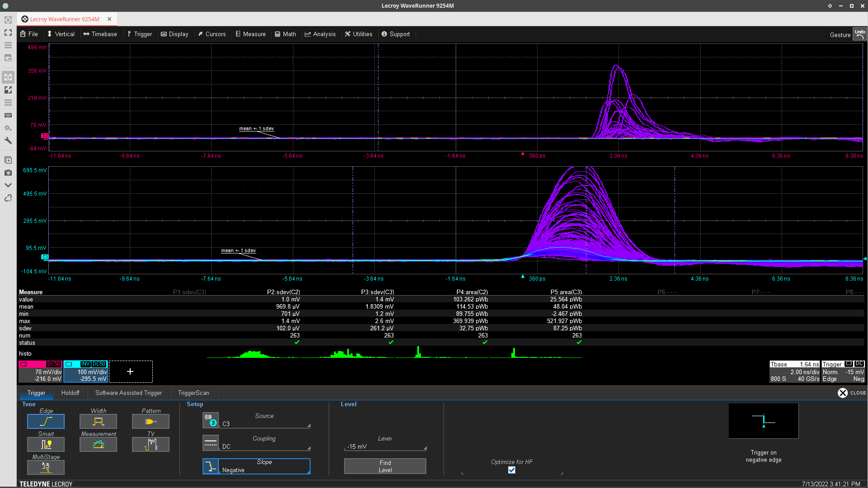Image resolution: width=868 pixels, height=488 pixels.
Task: Click the Add channel plus box
Action: coord(130,371)
